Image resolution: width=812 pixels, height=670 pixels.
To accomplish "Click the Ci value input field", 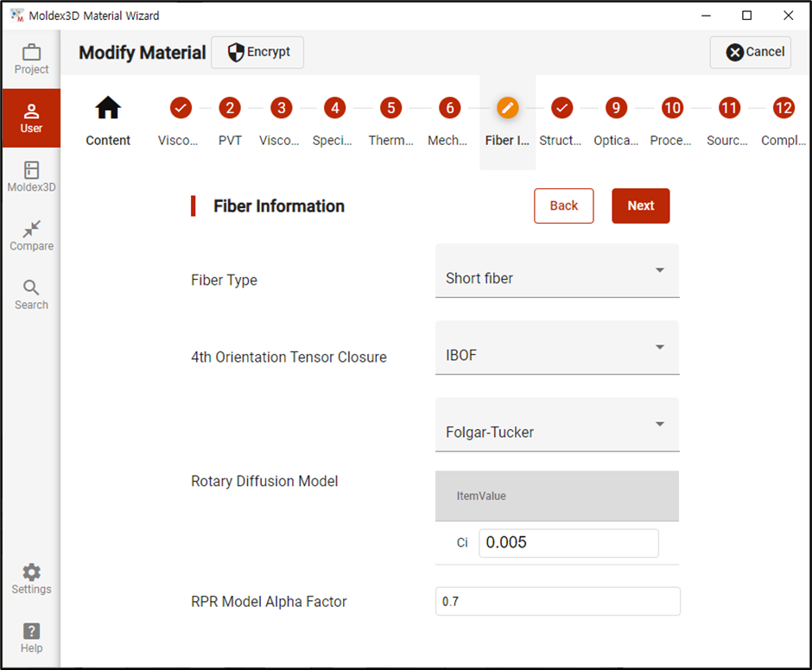I will click(x=568, y=542).
